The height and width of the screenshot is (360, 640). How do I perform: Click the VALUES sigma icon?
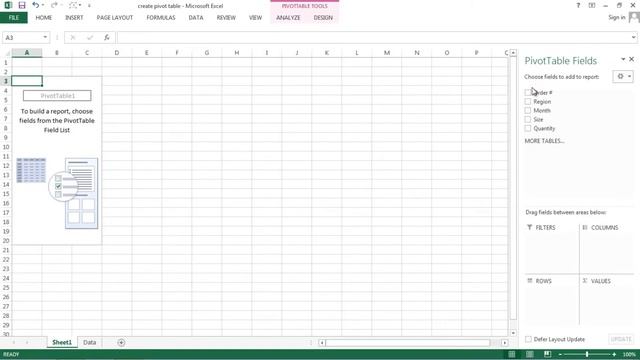pos(585,281)
